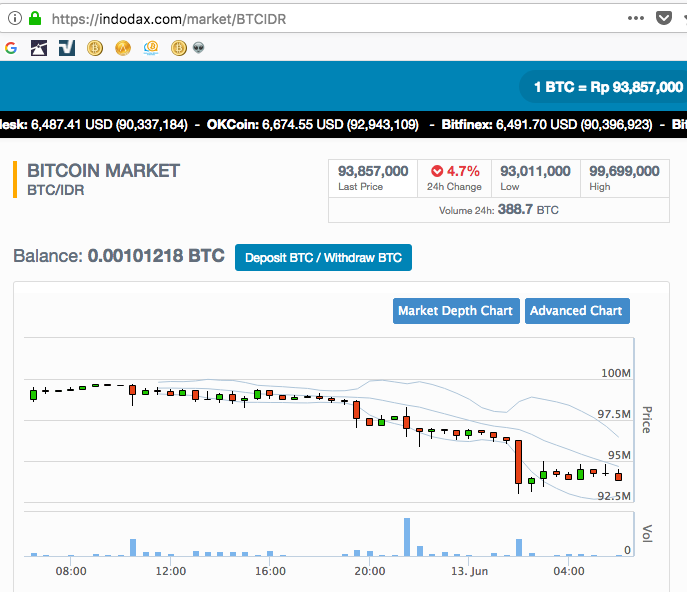Click the red down-arrow 24h Change icon
The image size is (687, 592).
point(437,171)
